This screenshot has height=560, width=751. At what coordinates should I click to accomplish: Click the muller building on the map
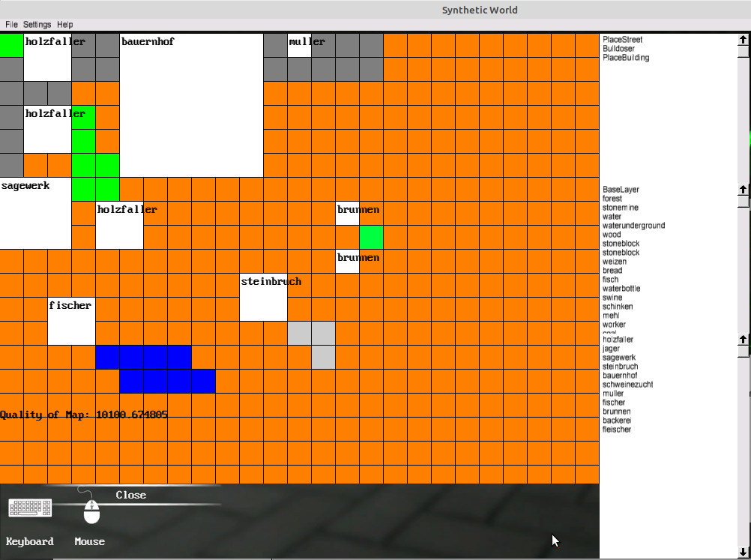(299, 48)
